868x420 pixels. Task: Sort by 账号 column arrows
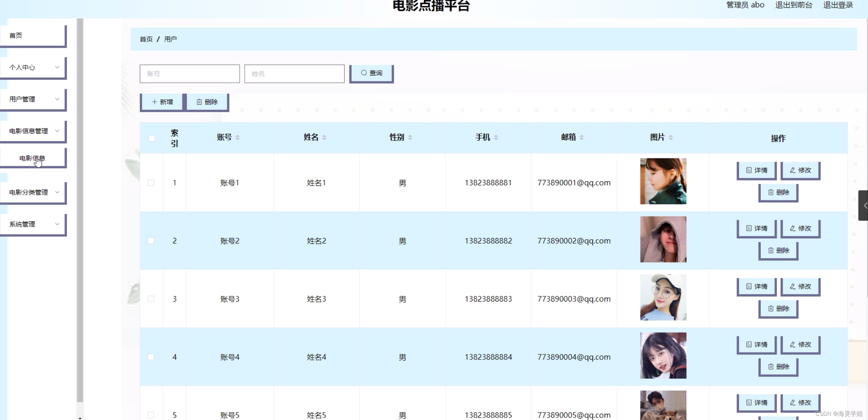tap(238, 137)
